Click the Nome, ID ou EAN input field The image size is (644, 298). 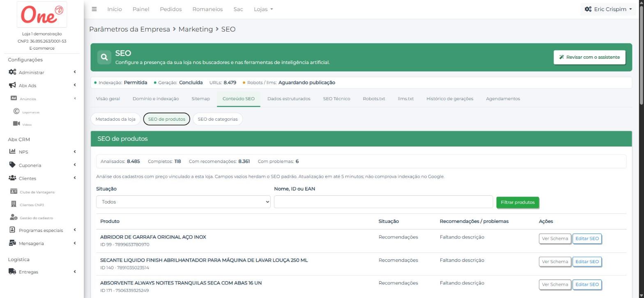coord(383,202)
